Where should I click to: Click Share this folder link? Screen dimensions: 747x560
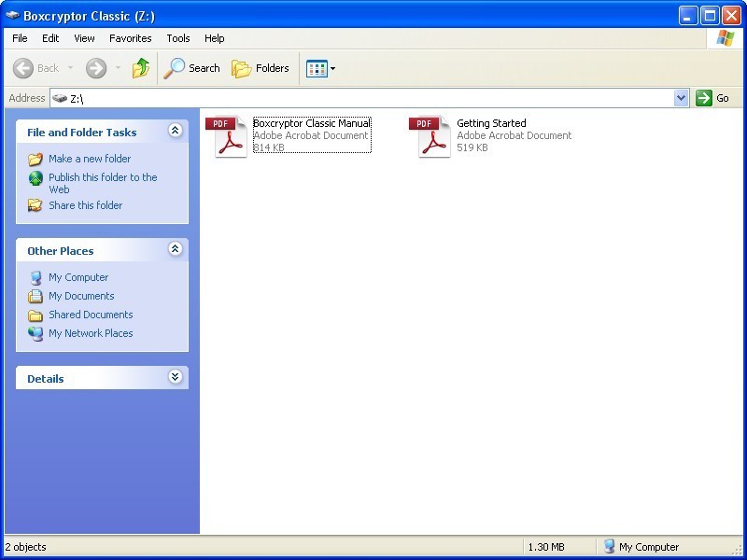point(85,205)
